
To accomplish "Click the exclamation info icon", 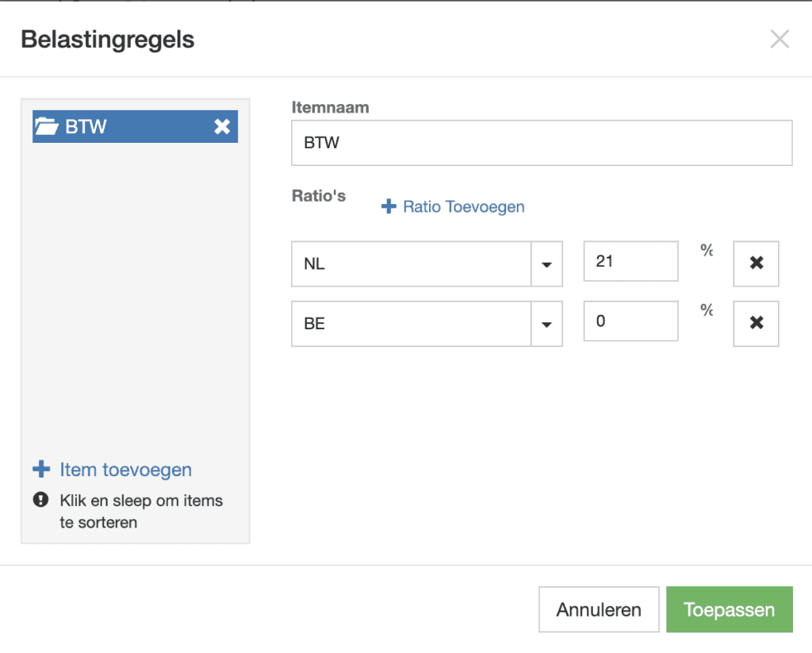I will pos(40,500).
